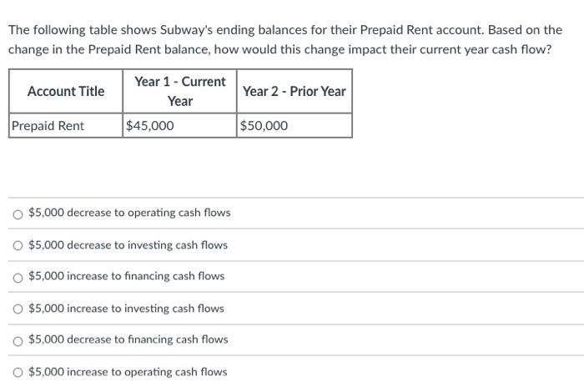Click the Account Title header cell
The height and width of the screenshot is (392, 584).
click(66, 91)
